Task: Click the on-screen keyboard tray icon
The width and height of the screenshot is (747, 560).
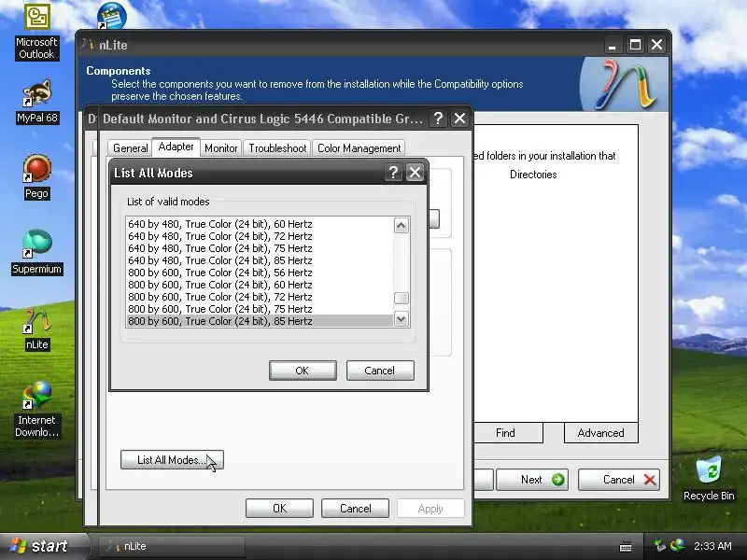Action: pyautogui.click(x=626, y=546)
